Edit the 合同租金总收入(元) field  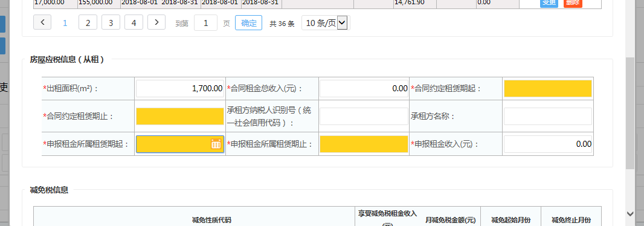[364, 88]
